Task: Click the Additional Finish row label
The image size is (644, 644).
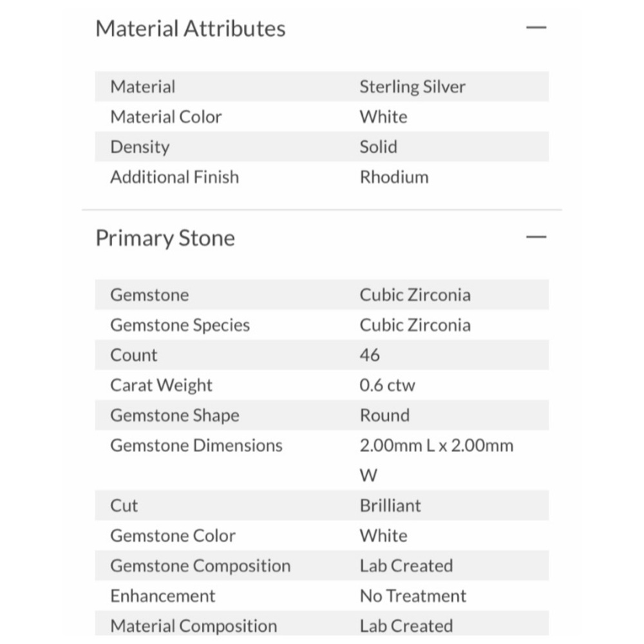Action: (x=175, y=178)
